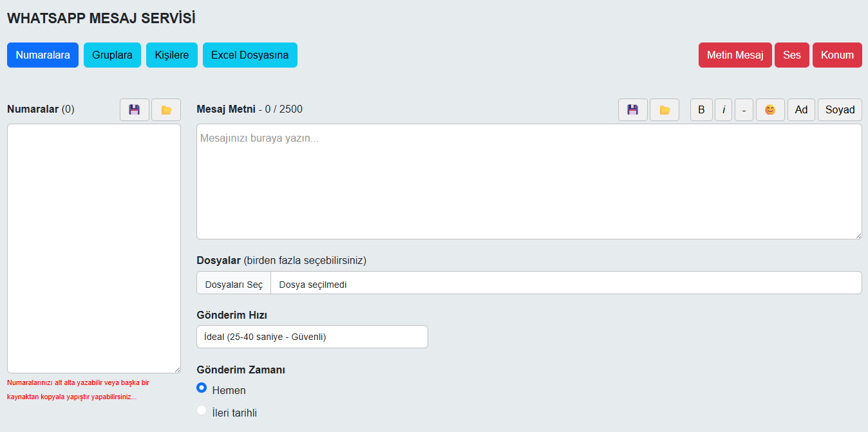Save message text with floppy icon
Screen dimensions: 868x432
pyautogui.click(x=632, y=110)
